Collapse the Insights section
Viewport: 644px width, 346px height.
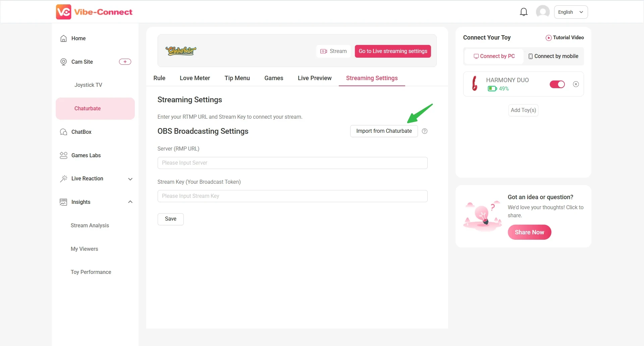tap(130, 202)
